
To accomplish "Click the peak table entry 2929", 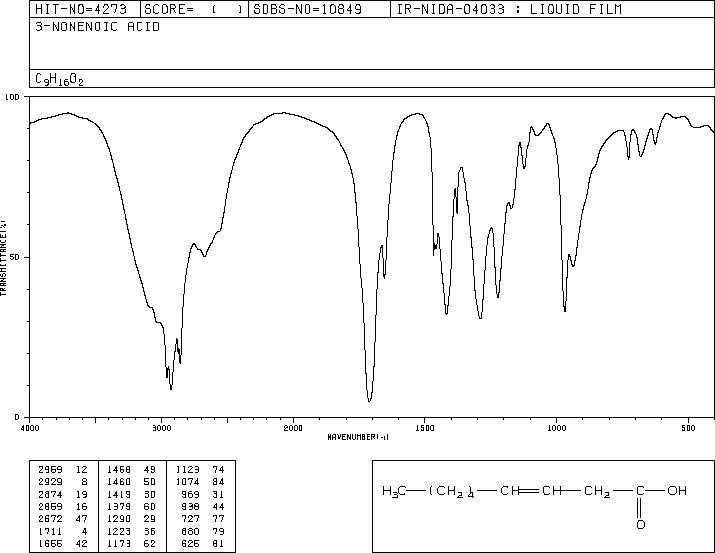I will 50,481.
